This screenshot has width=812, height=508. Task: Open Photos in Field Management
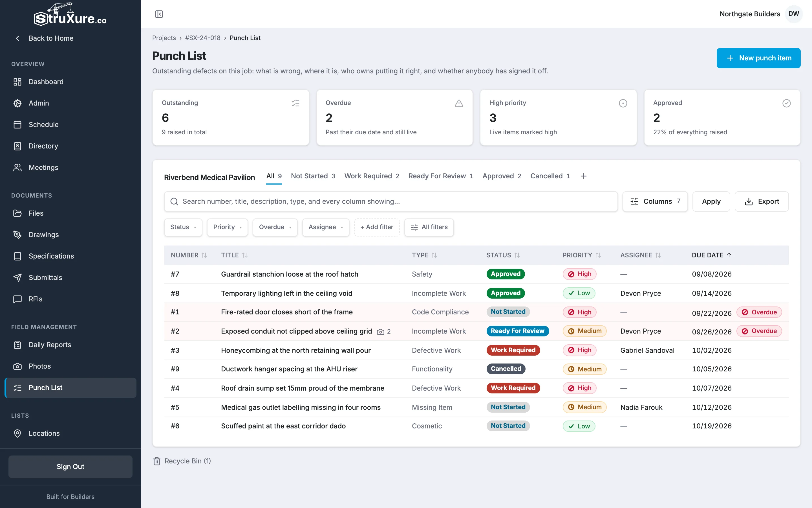[x=70, y=366]
